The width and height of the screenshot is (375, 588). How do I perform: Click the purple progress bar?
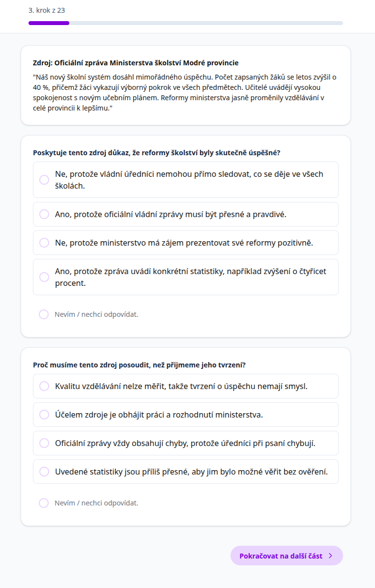(x=49, y=23)
